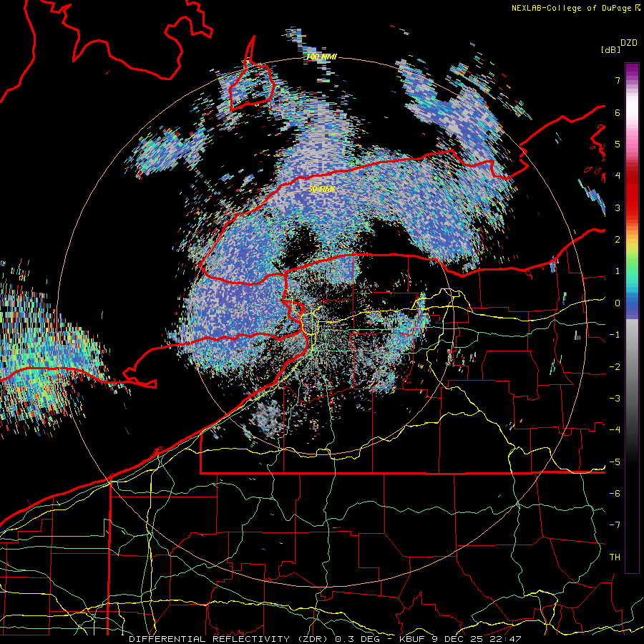The height and width of the screenshot is (644, 644).
Task: Click the DZD legend title
Action: 629,43
